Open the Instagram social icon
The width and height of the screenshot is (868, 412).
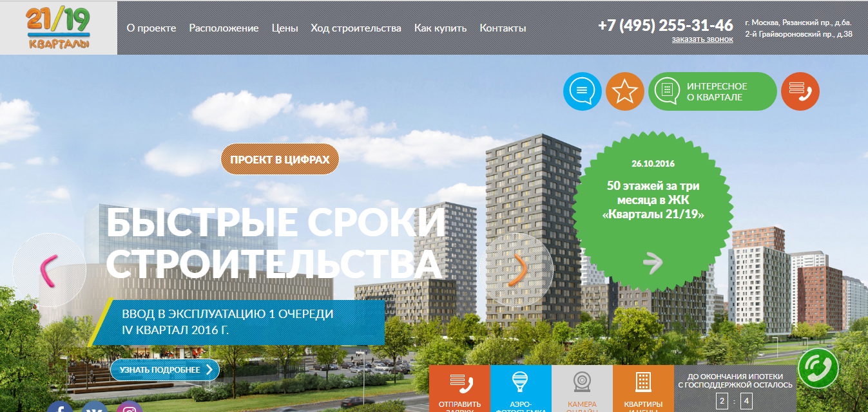[x=130, y=407]
